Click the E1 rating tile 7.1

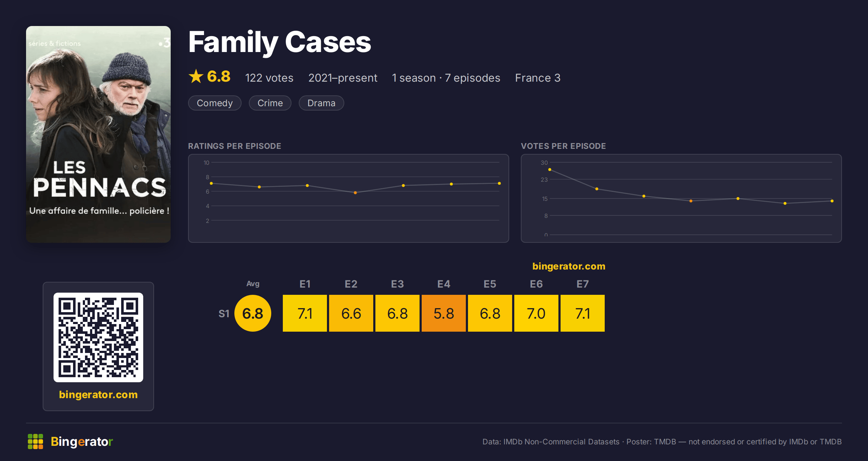pyautogui.click(x=305, y=313)
